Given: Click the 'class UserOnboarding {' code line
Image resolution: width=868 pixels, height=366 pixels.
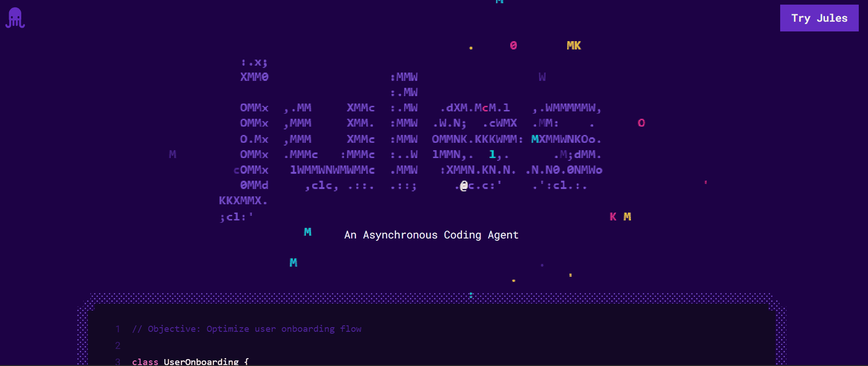Looking at the screenshot, I should point(190,361).
